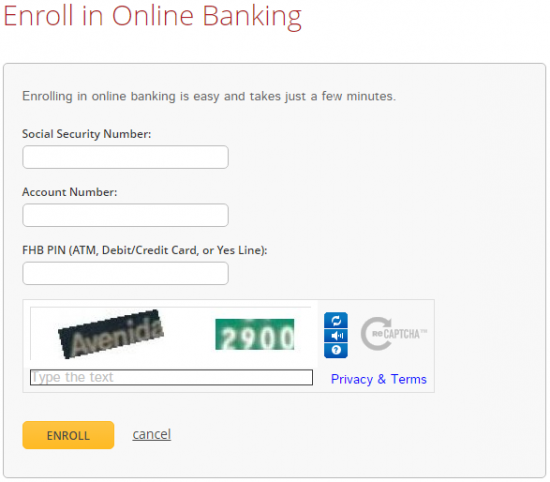Select the Account Number input box
This screenshot has height=482, width=550.
(126, 215)
